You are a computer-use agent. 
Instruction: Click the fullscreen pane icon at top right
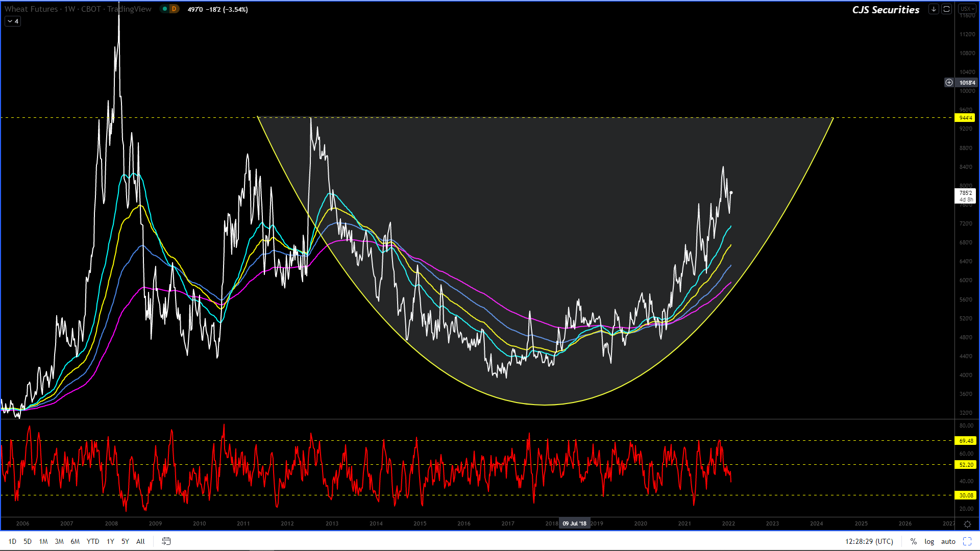[946, 9]
